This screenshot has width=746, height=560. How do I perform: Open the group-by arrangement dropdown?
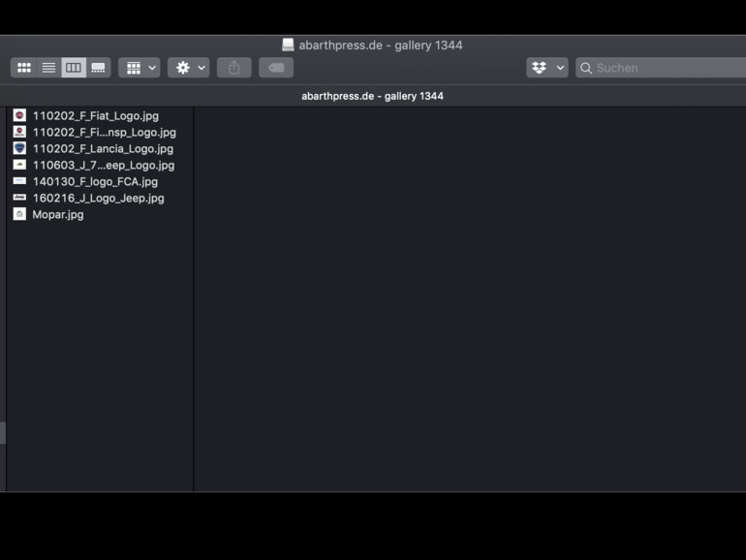[140, 68]
